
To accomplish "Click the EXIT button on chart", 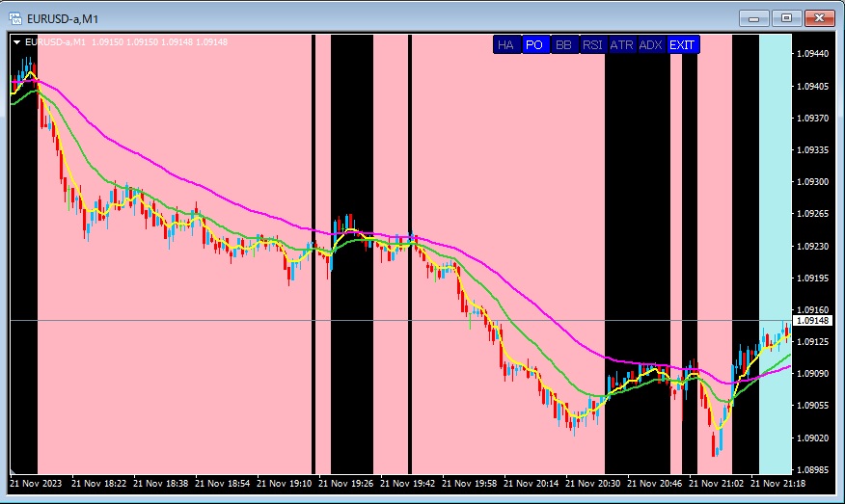I will [683, 44].
